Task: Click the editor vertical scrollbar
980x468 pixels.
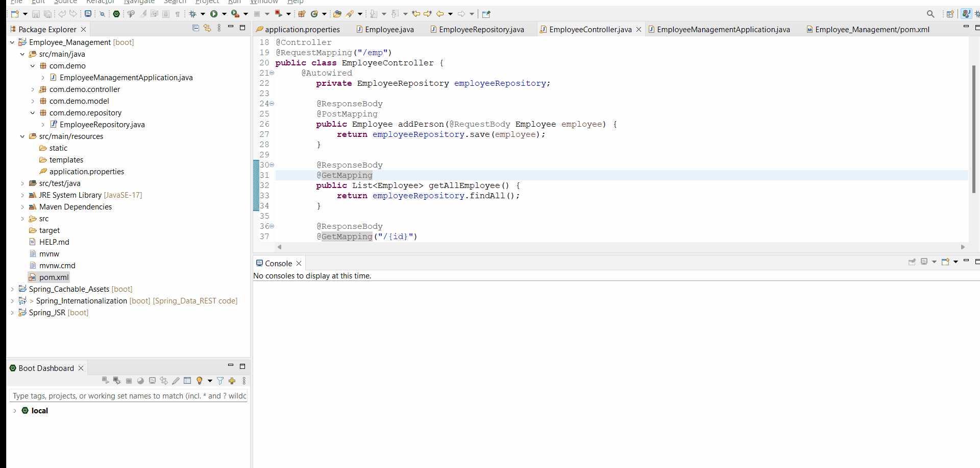Action: click(x=974, y=128)
